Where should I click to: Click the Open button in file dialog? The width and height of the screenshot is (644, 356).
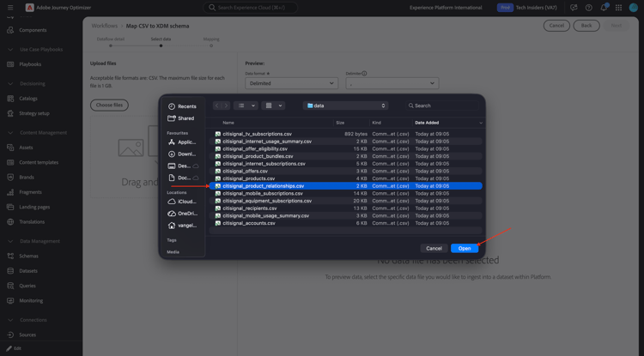click(x=465, y=249)
